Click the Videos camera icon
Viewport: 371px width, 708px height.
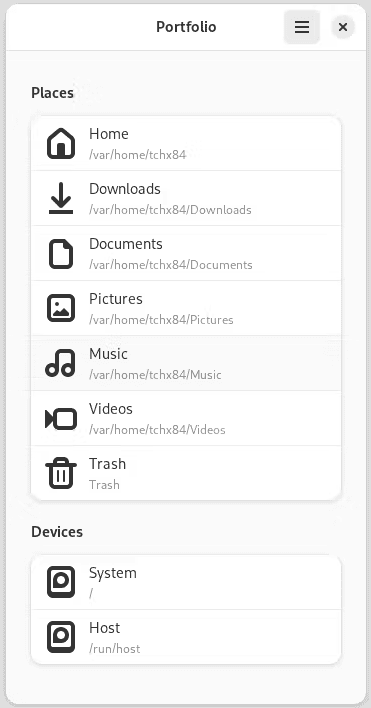(61, 419)
